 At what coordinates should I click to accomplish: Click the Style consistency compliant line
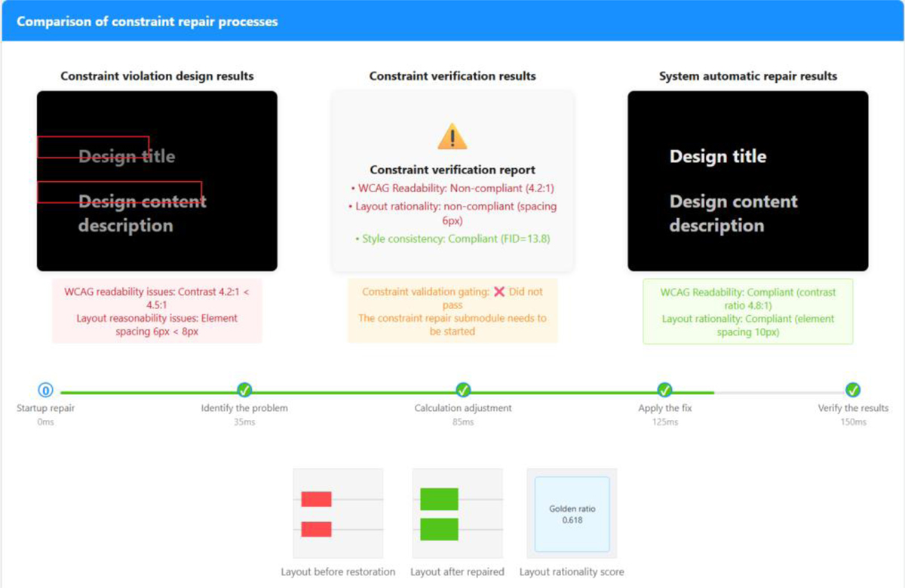452,239
